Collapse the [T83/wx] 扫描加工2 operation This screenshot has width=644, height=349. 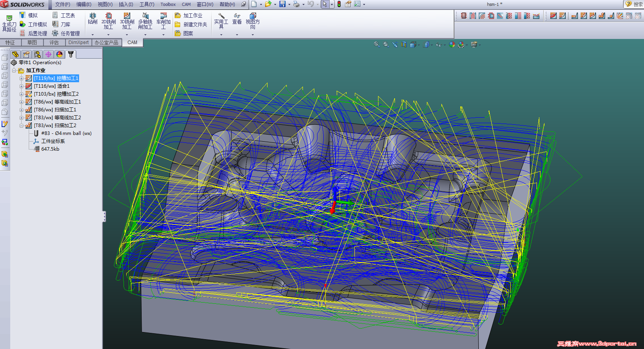21,126
